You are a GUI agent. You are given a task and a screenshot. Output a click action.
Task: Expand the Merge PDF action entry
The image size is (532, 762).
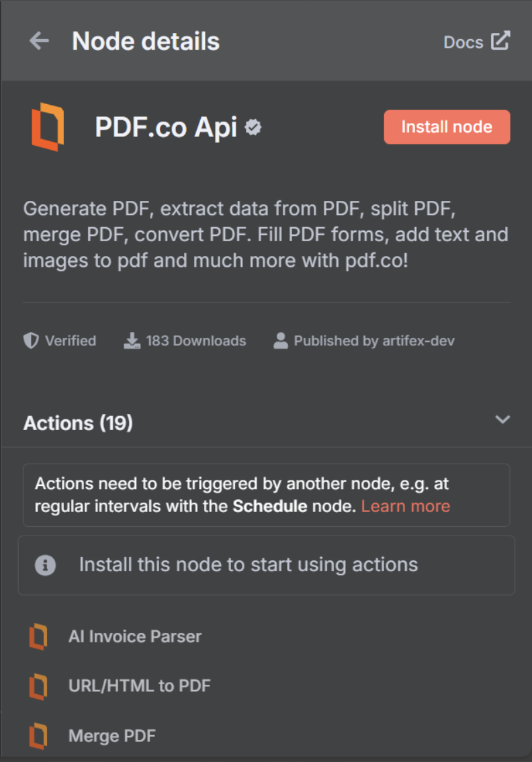pos(112,735)
